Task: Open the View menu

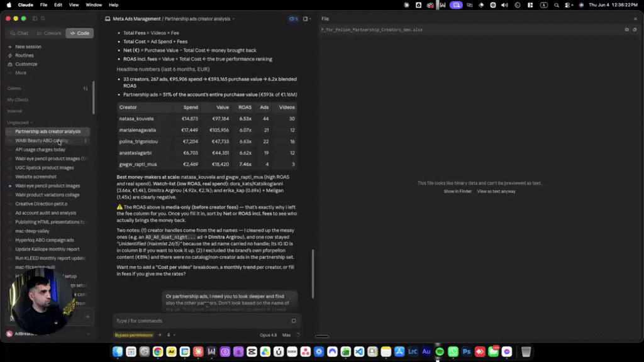Action: click(x=74, y=5)
